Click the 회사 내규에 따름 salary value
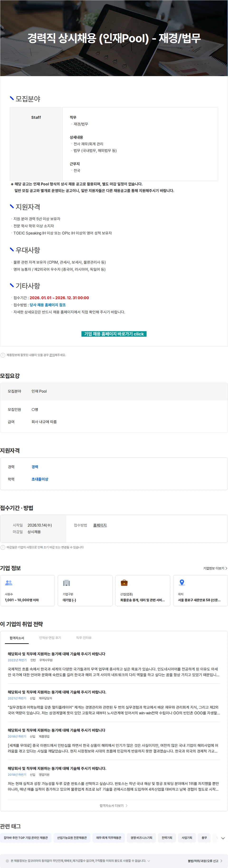This screenshot has width=228, height=868. 44,422
